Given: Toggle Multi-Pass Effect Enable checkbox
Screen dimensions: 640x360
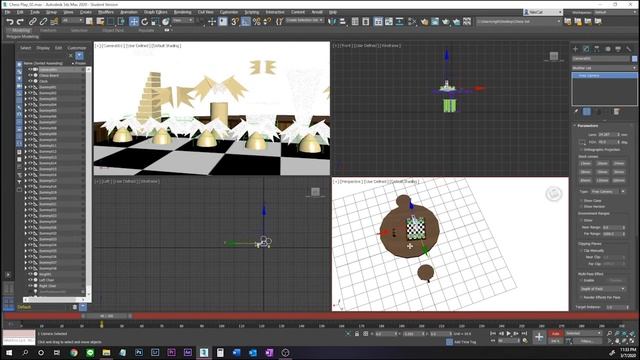Looking at the screenshot, I should tap(581, 280).
